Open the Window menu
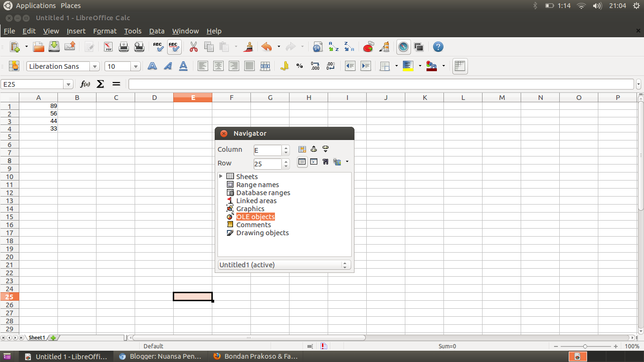Viewport: 644px width, 362px height. point(185,31)
